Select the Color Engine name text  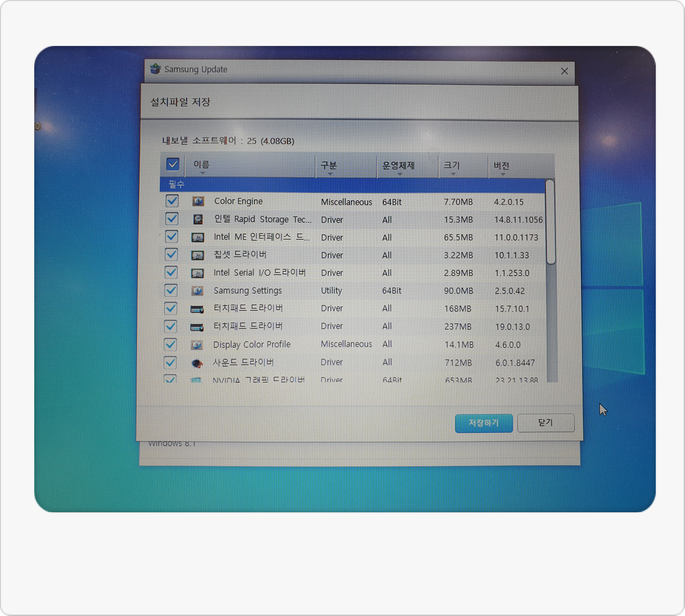click(239, 201)
